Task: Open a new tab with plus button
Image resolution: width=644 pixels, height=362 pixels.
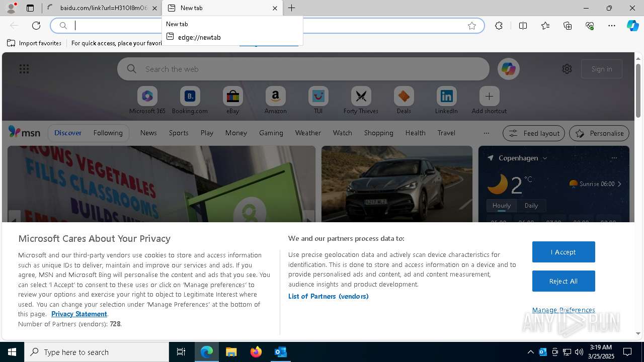Action: tap(292, 8)
